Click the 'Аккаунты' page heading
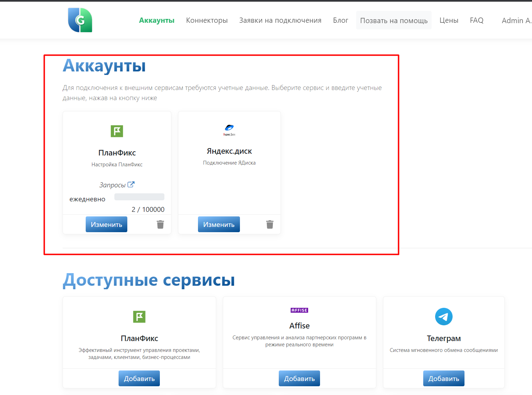532x395 pixels. [x=104, y=65]
